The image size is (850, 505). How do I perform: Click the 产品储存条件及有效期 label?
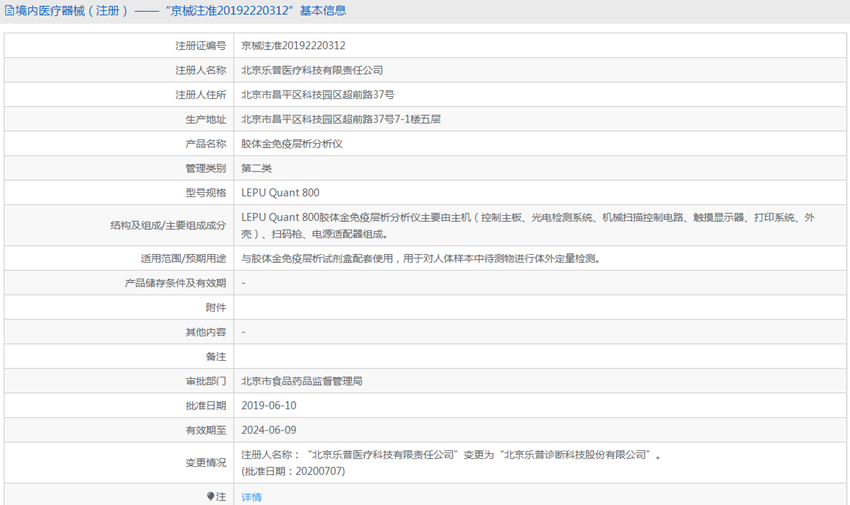[x=175, y=283]
